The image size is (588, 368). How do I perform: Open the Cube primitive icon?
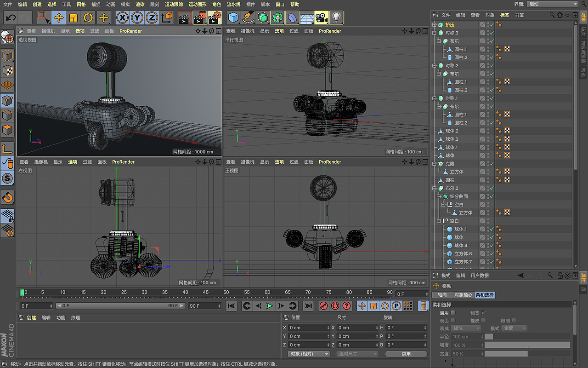tap(233, 17)
